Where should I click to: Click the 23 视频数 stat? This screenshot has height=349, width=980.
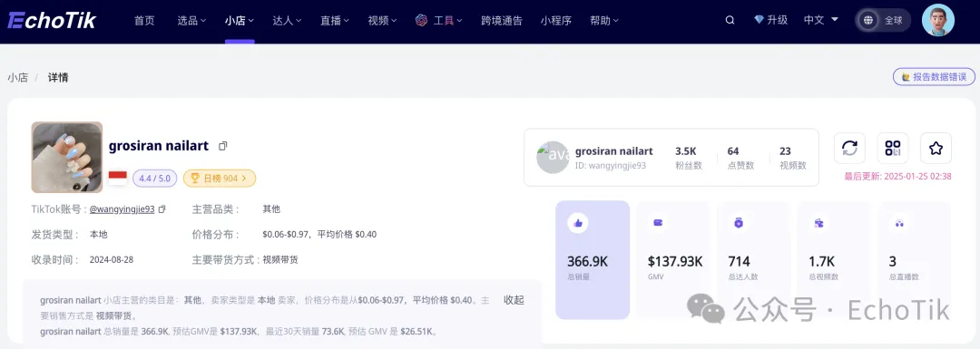tap(793, 158)
